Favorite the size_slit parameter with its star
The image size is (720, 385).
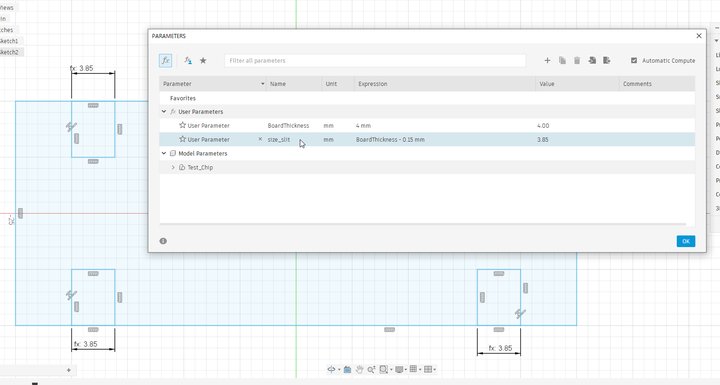[182, 139]
